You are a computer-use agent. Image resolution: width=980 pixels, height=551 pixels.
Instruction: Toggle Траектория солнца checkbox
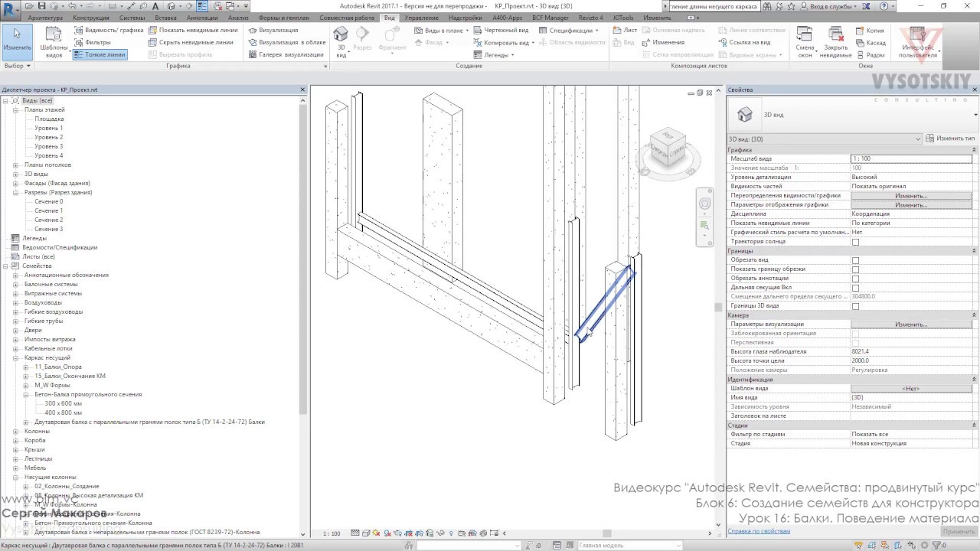point(855,242)
